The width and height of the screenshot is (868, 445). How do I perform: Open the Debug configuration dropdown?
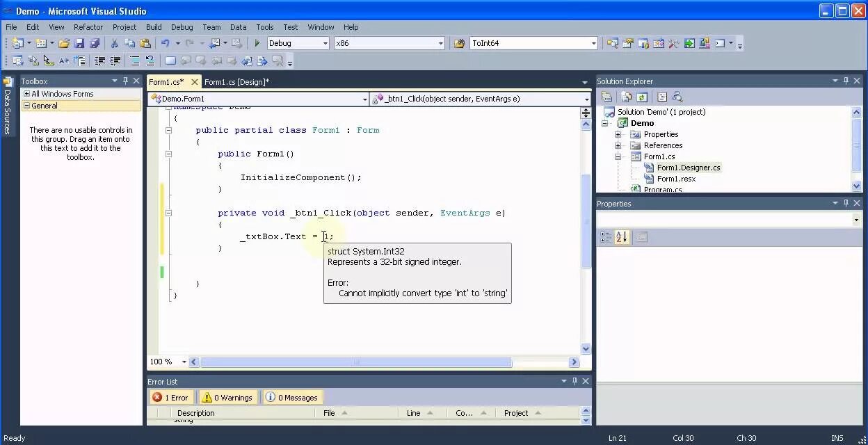pyautogui.click(x=325, y=43)
